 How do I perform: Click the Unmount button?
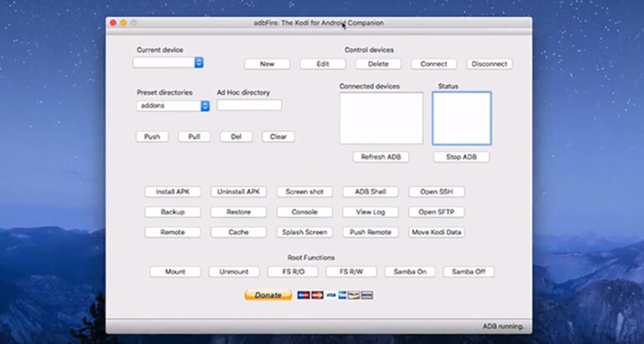(234, 272)
